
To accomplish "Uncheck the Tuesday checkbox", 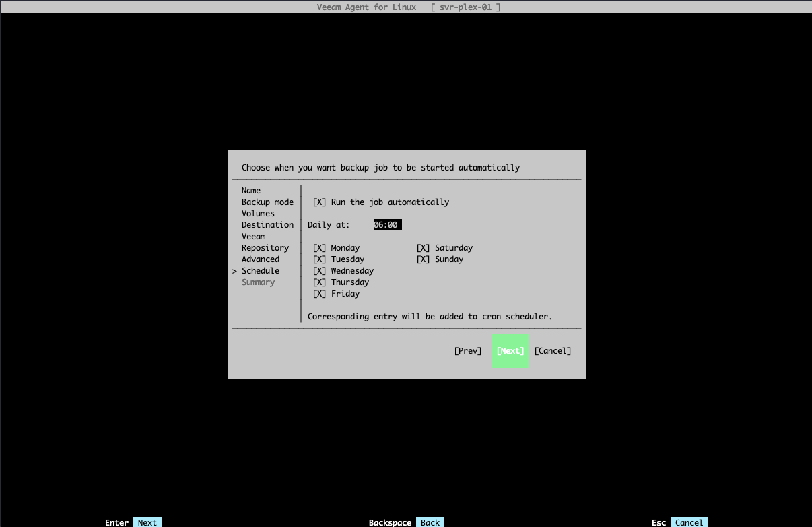I will [x=320, y=259].
